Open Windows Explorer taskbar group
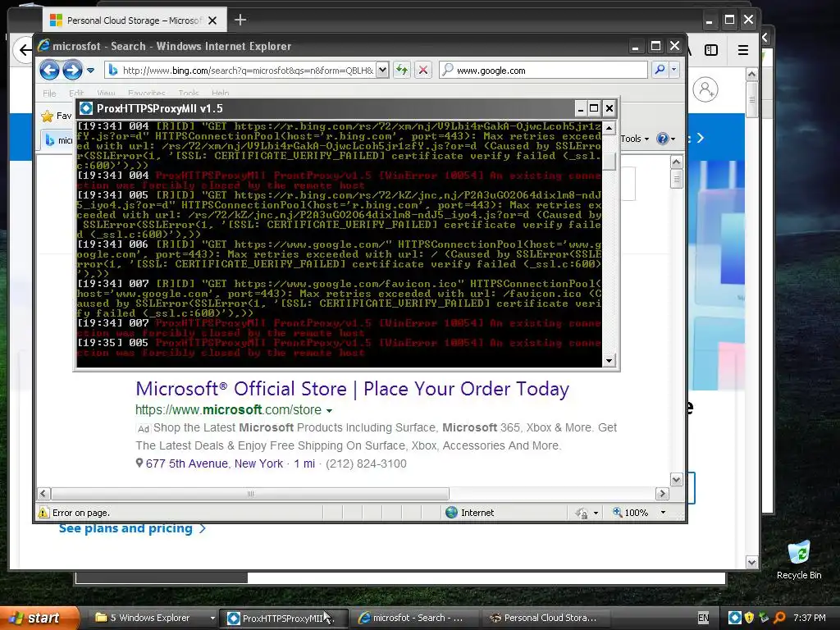The height and width of the screenshot is (630, 840). [x=154, y=618]
